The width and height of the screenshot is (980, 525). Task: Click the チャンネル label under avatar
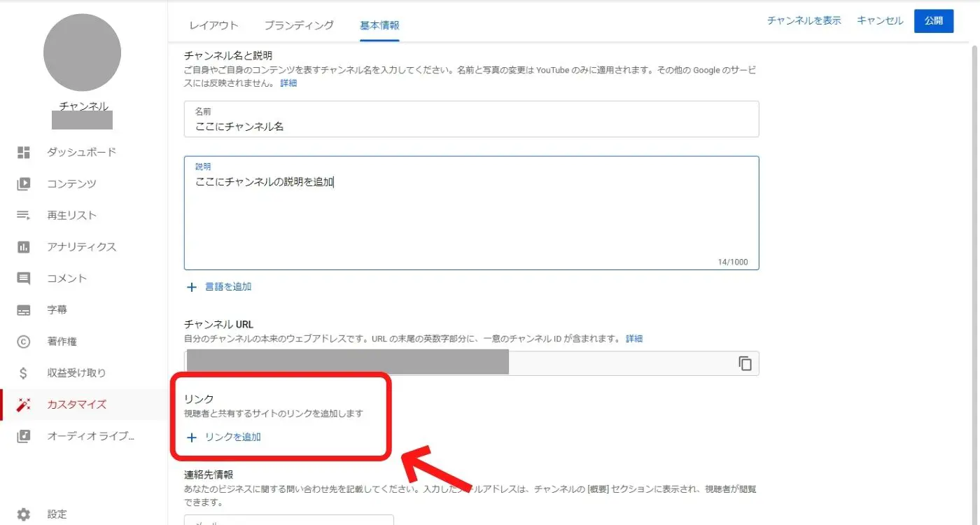tap(84, 107)
